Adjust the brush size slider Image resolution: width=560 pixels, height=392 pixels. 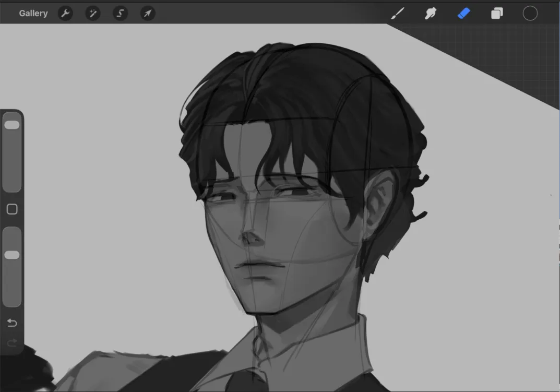click(12, 152)
